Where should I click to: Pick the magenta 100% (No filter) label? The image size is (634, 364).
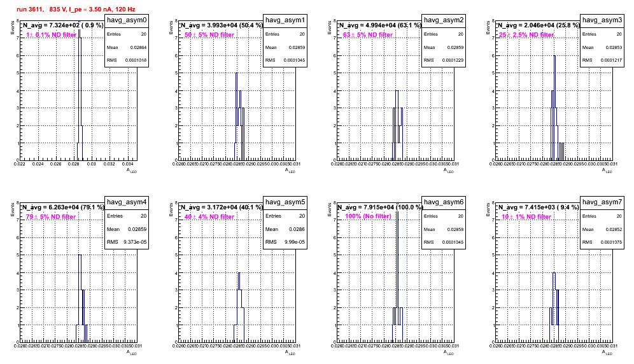369,216
